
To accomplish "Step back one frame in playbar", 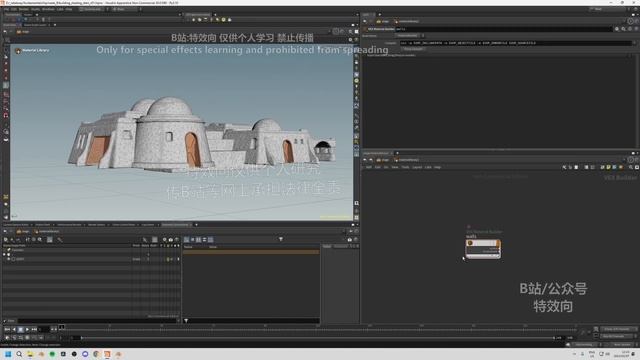I will pos(14,329).
